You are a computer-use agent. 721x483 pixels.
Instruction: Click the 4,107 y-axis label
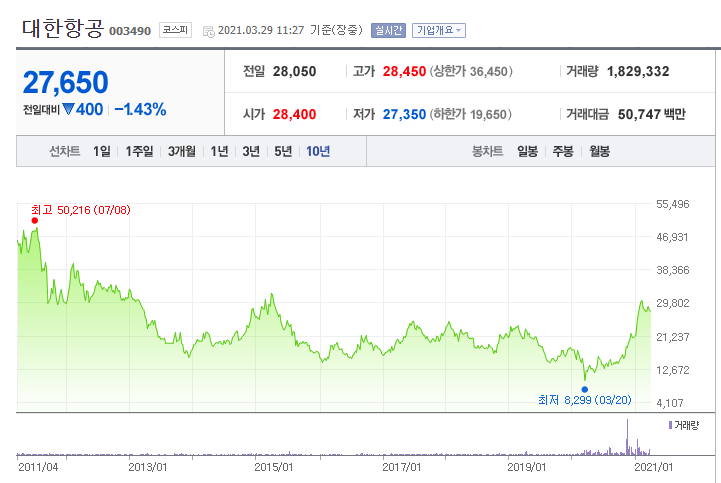(x=670, y=403)
